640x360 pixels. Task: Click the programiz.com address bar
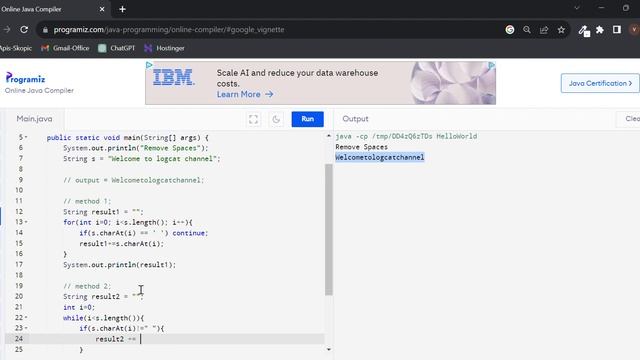(169, 29)
